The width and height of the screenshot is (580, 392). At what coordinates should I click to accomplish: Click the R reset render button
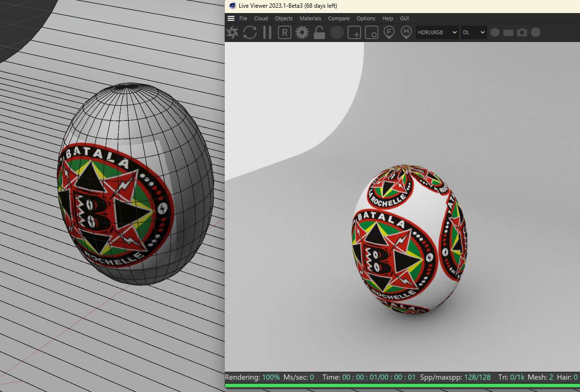285,32
